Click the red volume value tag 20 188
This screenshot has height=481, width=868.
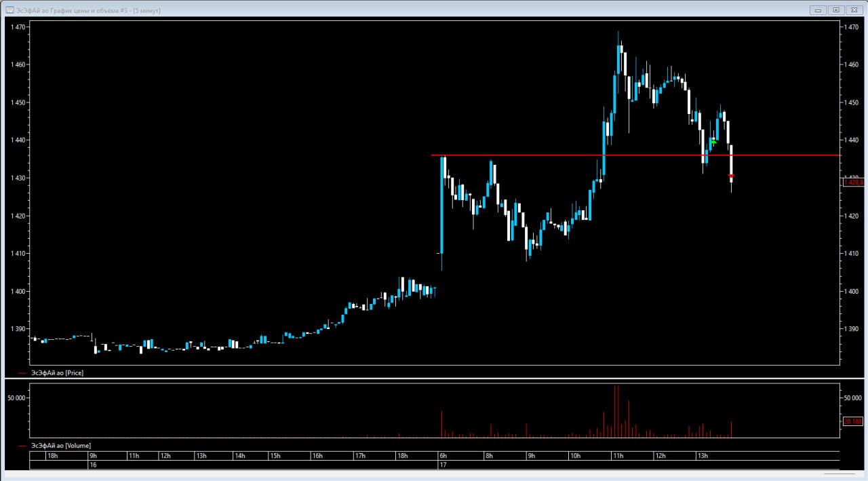coord(852,421)
